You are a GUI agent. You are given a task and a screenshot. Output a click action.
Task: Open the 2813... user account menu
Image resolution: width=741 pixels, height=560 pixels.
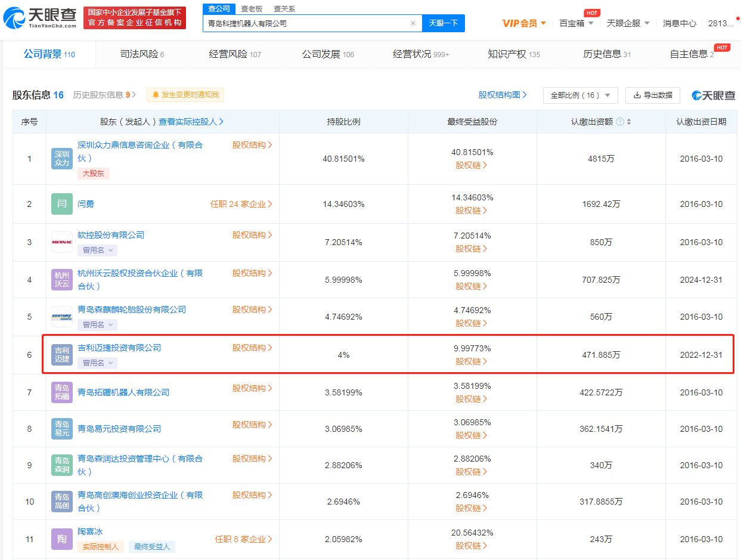[721, 23]
